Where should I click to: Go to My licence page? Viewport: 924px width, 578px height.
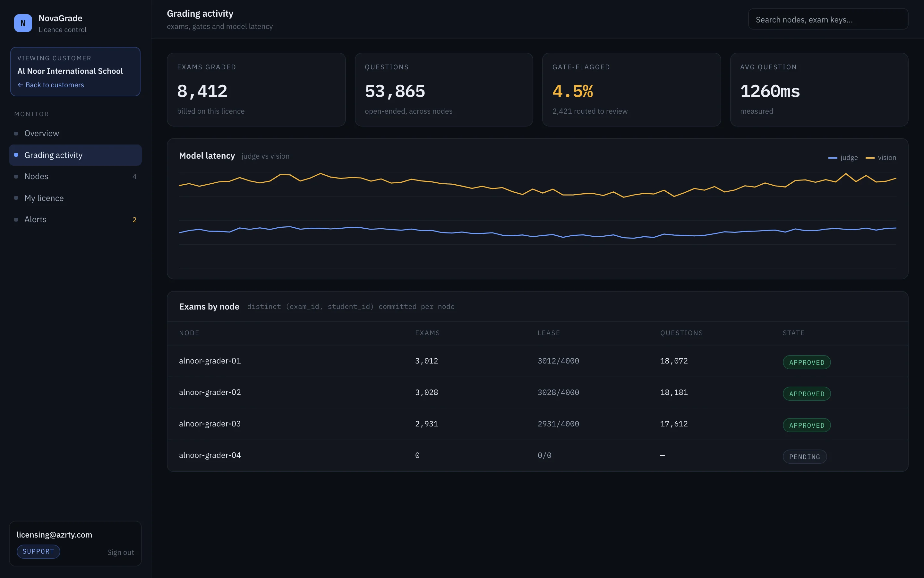(75, 198)
